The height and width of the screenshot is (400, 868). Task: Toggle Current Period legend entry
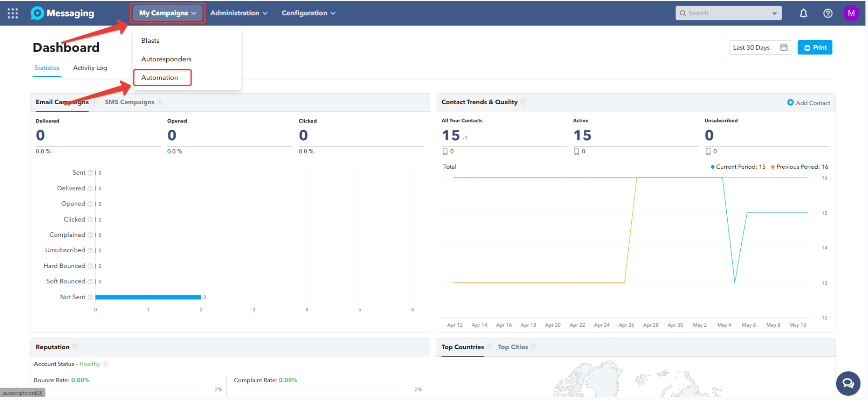(738, 167)
